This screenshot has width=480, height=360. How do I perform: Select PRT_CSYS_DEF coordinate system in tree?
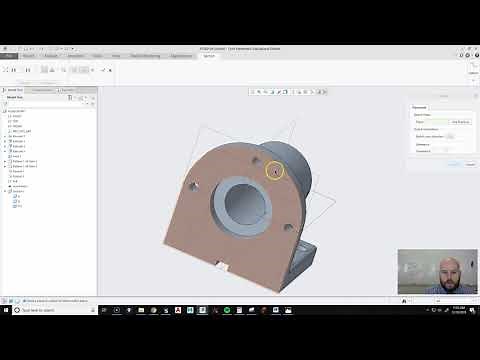(x=19, y=131)
